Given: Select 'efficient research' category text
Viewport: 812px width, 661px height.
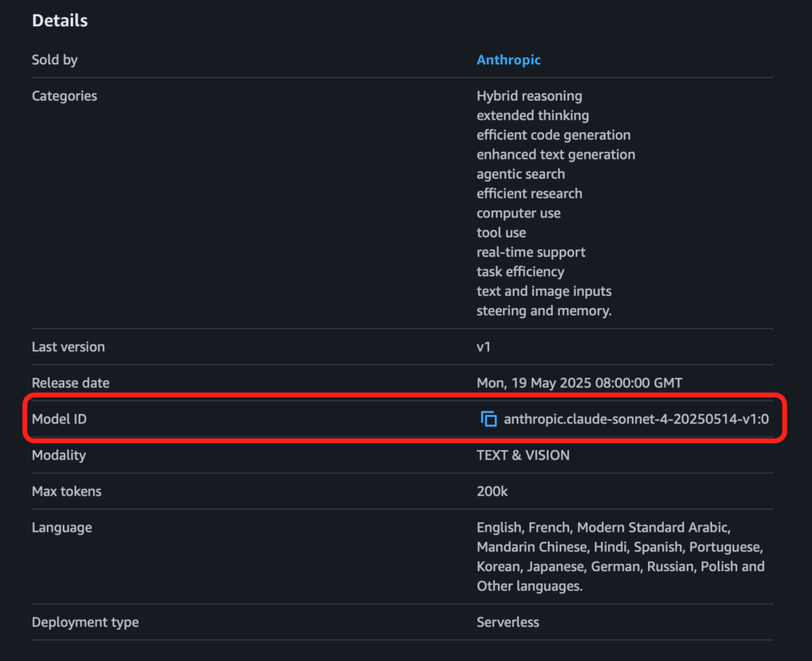Looking at the screenshot, I should 529,194.
